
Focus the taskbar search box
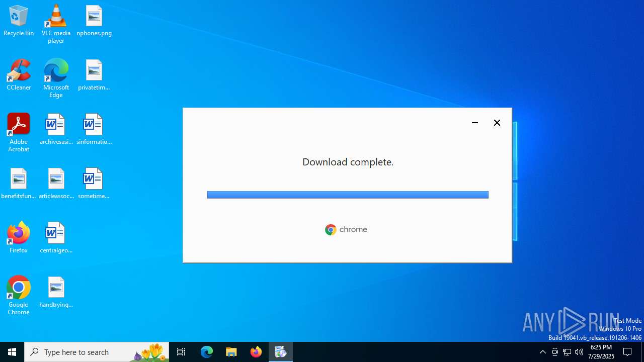point(97,352)
